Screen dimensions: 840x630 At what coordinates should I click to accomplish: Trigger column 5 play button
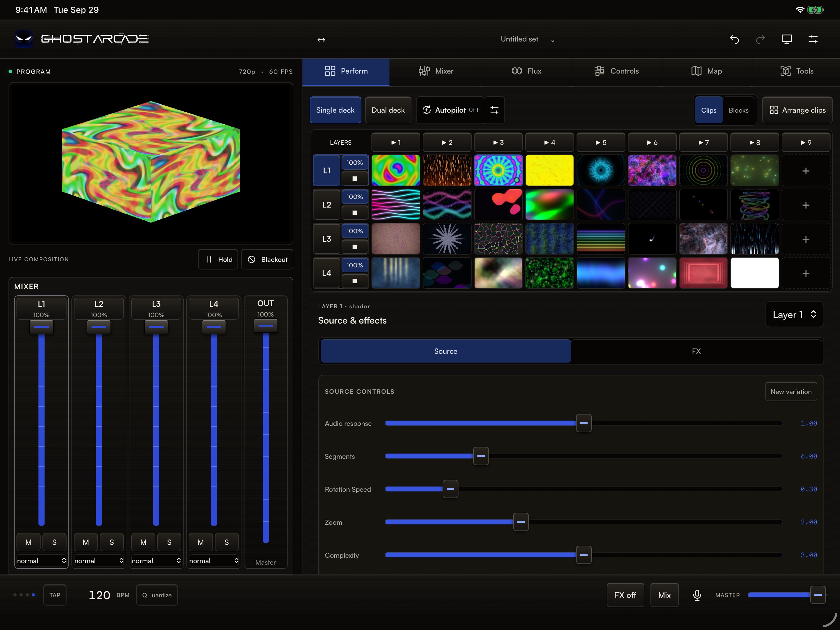point(601,143)
